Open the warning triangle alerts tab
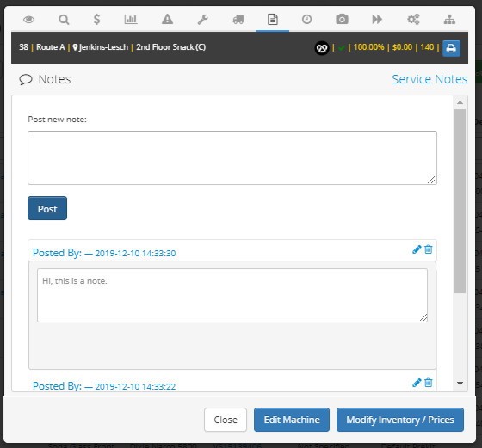The width and height of the screenshot is (482, 448). tap(167, 19)
